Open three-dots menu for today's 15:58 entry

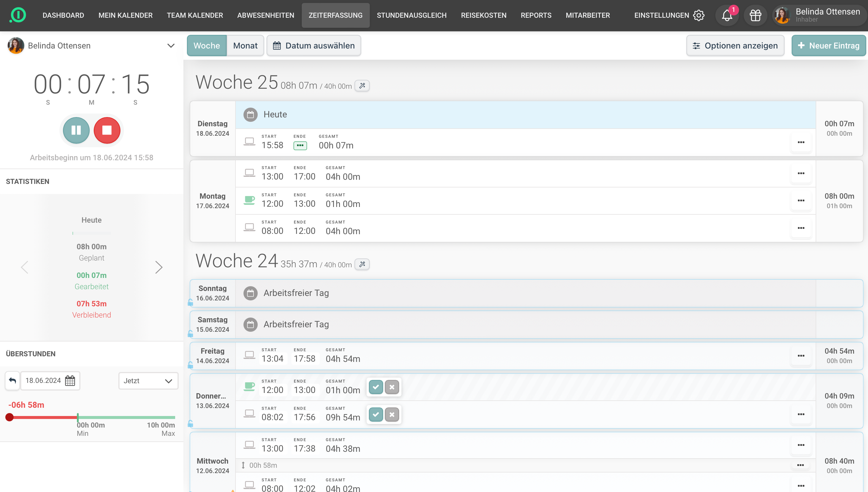click(801, 142)
